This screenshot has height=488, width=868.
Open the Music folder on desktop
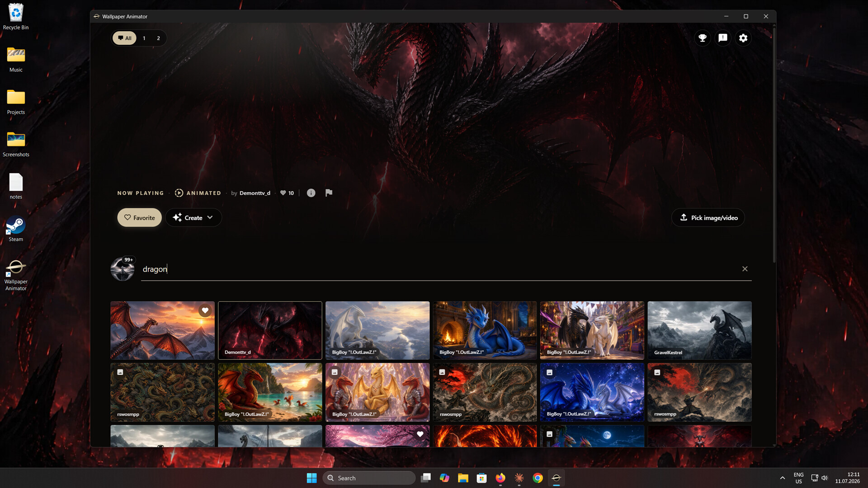click(x=16, y=59)
